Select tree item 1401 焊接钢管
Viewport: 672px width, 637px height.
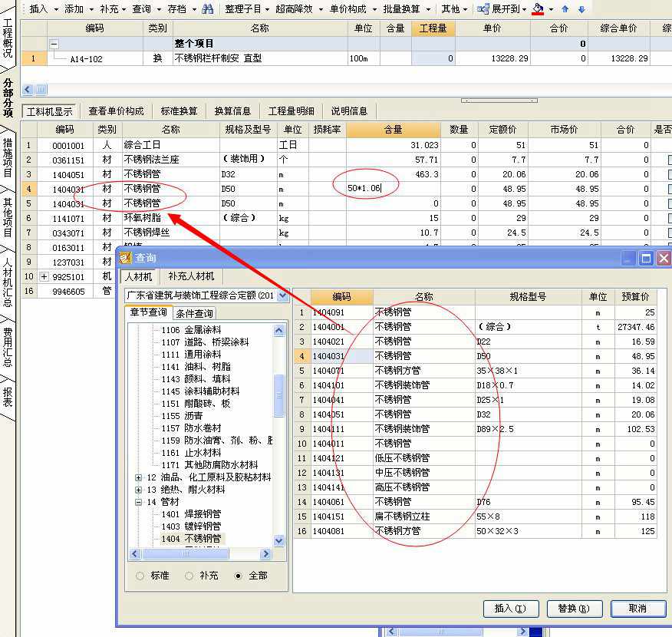pyautogui.click(x=191, y=514)
